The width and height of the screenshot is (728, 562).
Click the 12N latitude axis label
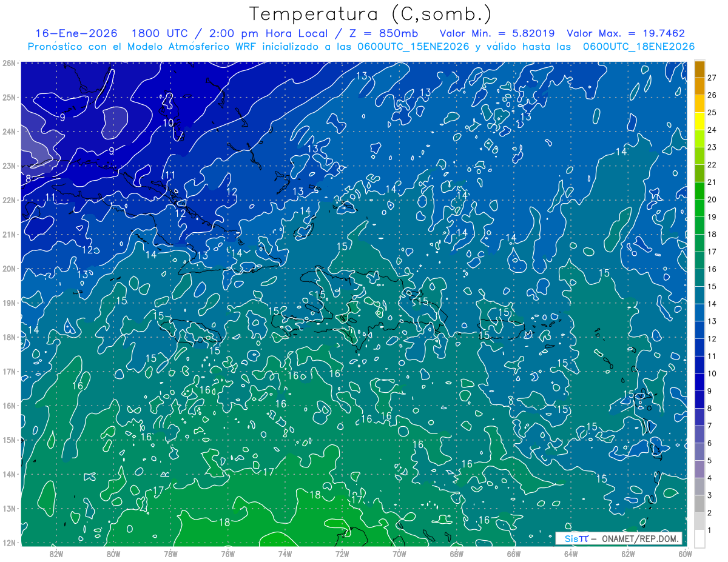(8, 543)
